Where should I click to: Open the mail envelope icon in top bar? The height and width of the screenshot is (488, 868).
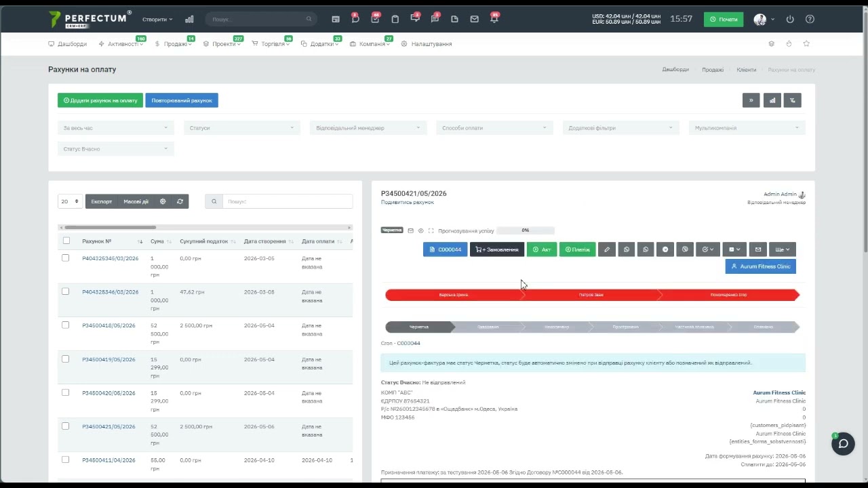(x=474, y=20)
